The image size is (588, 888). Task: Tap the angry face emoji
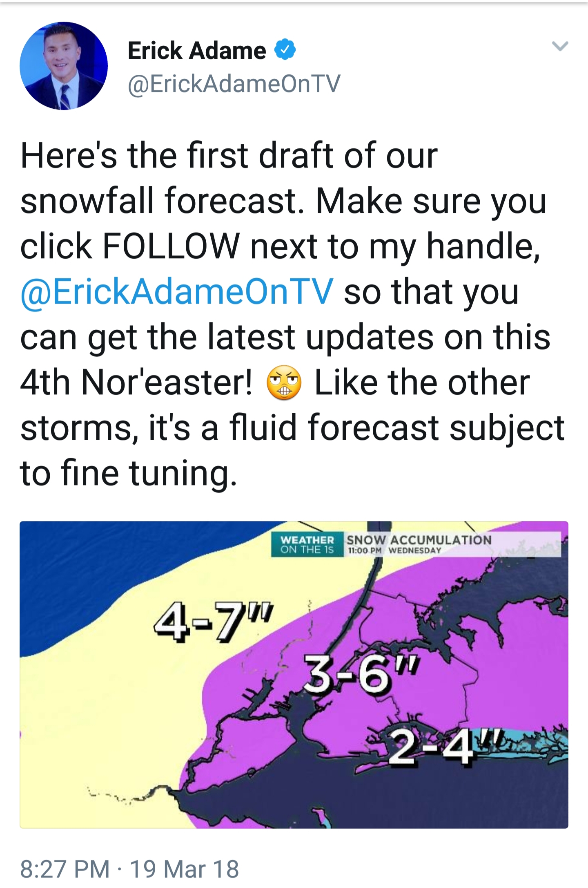(x=284, y=382)
